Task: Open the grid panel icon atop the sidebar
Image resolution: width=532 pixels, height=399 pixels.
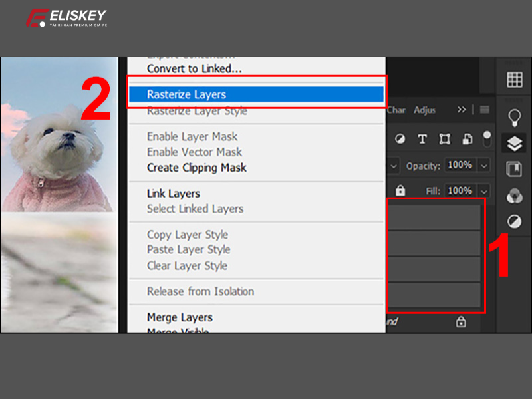Action: click(513, 80)
